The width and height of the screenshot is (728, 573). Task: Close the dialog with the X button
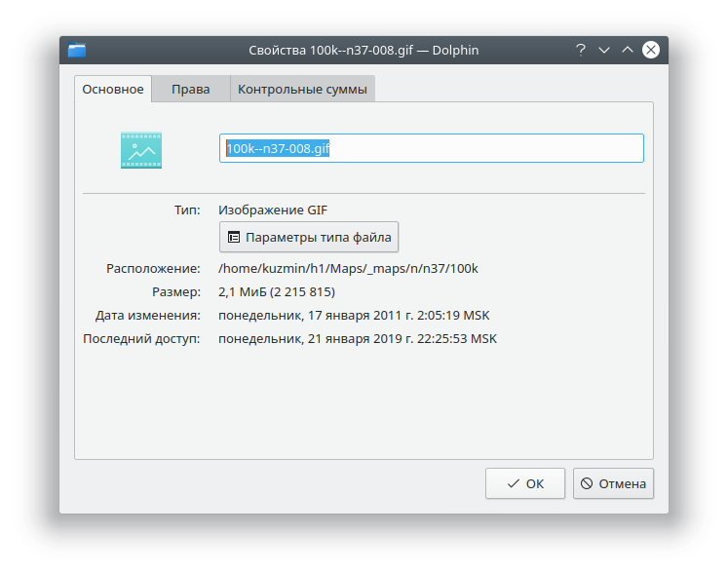(x=651, y=50)
